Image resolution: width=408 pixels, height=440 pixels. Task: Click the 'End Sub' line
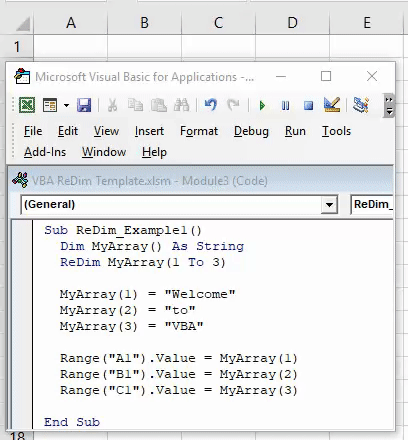(72, 422)
